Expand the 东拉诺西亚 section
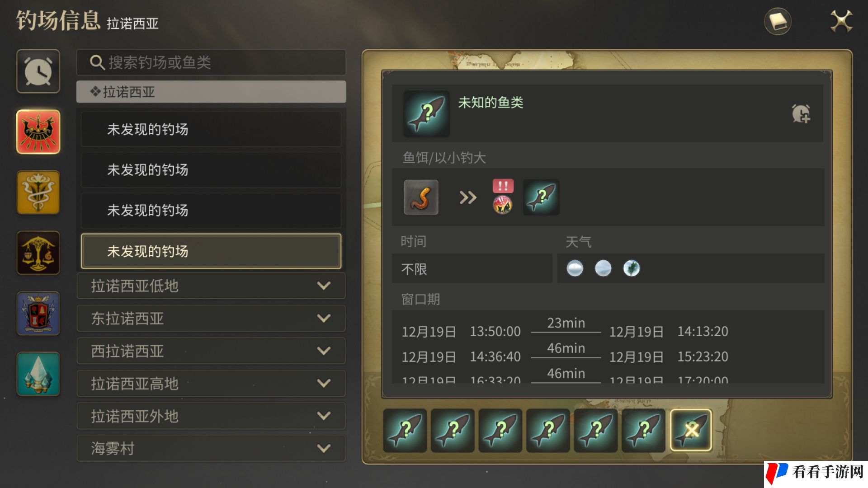868x488 pixels. pos(211,319)
